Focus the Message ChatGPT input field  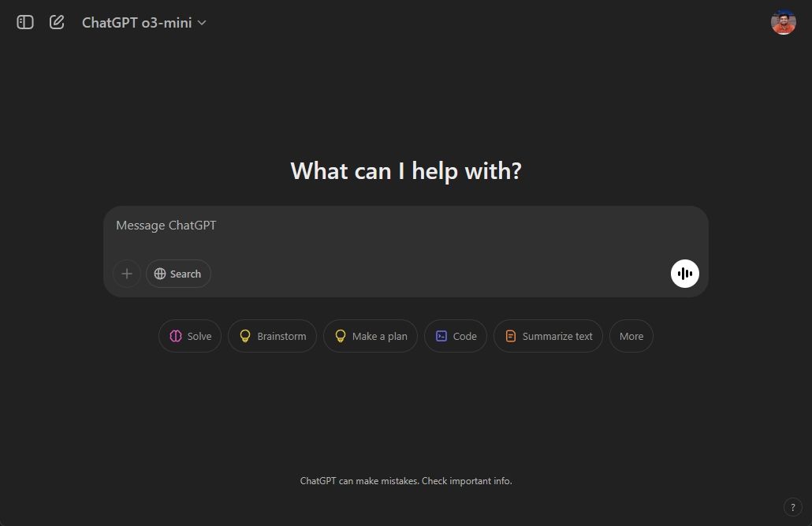tap(405, 226)
